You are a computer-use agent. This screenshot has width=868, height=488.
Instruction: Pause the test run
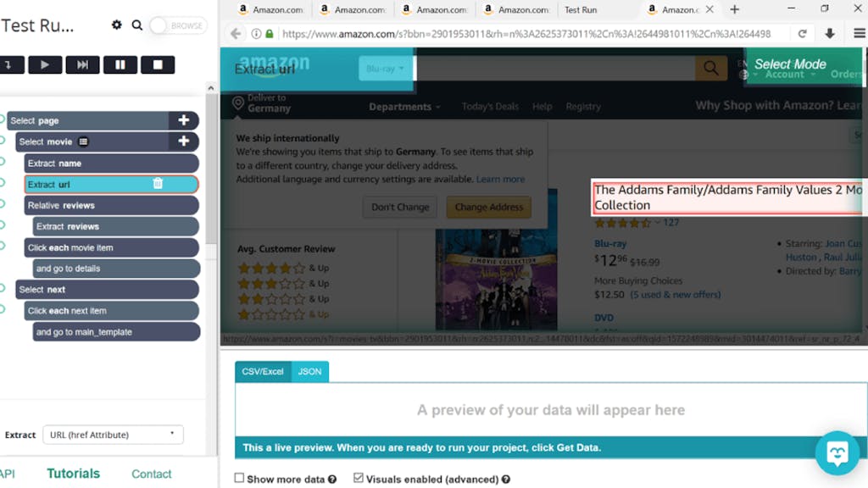[x=120, y=64]
